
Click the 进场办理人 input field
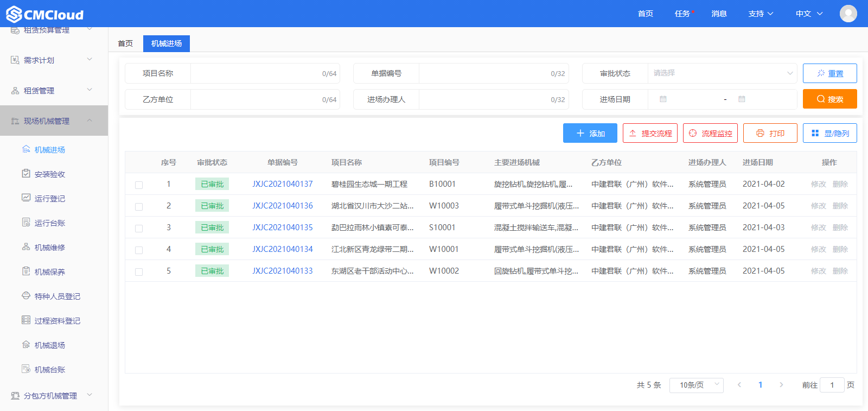(494, 99)
